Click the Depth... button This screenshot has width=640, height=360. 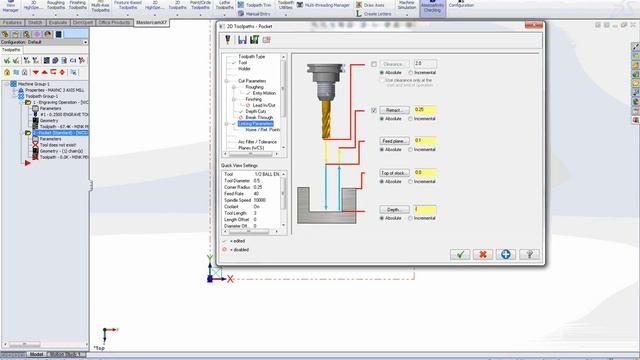coord(394,209)
